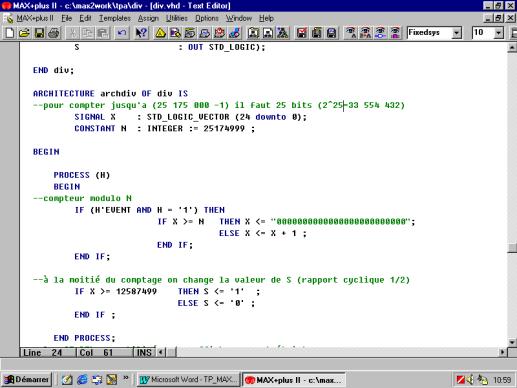Viewport: 517px width, 388px height.
Task: Click vertical scrollbar down arrow
Action: tap(512, 342)
